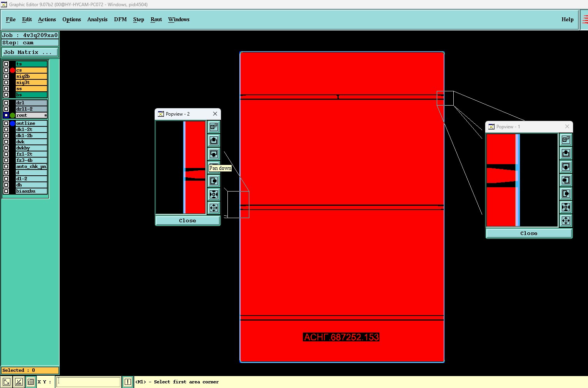
Task: Open the Rout menu
Action: pyautogui.click(x=156, y=19)
